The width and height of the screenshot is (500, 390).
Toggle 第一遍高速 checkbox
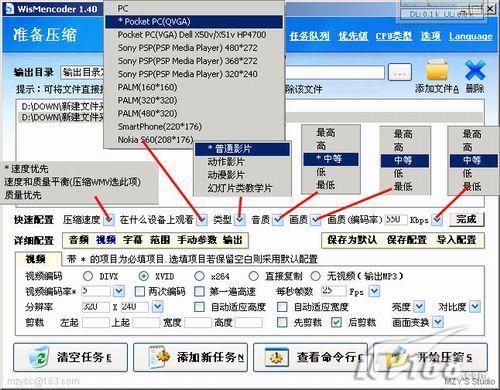[x=199, y=291]
